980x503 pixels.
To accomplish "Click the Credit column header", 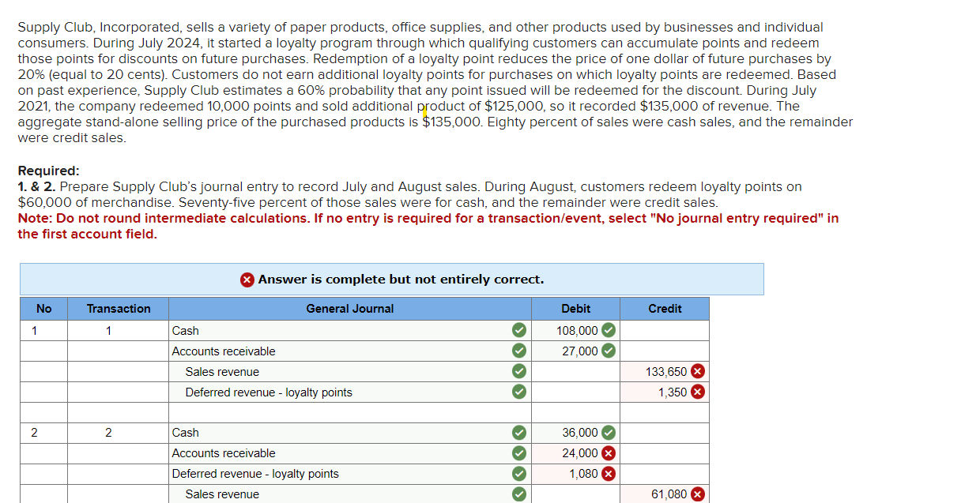I will pyautogui.click(x=665, y=309).
